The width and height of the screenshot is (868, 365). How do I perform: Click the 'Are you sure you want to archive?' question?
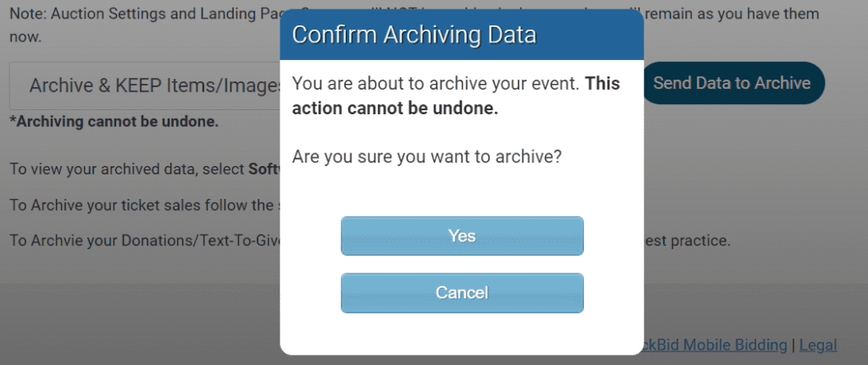pos(426,157)
